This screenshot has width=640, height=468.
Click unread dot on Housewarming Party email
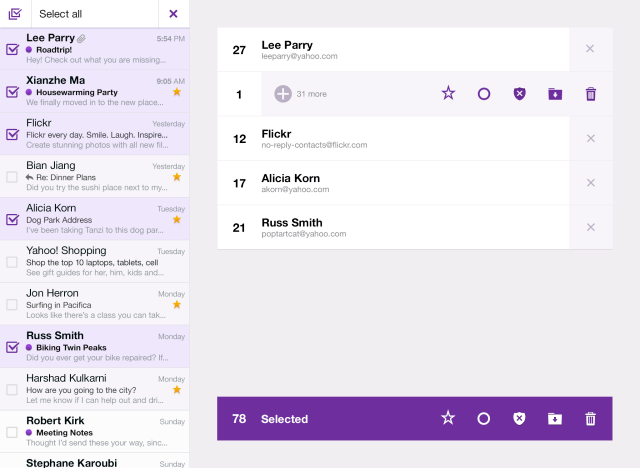tap(29, 92)
